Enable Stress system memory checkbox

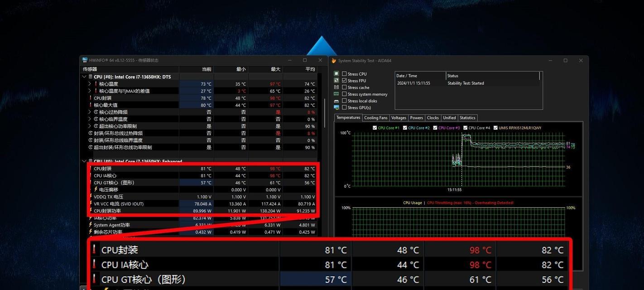344,94
